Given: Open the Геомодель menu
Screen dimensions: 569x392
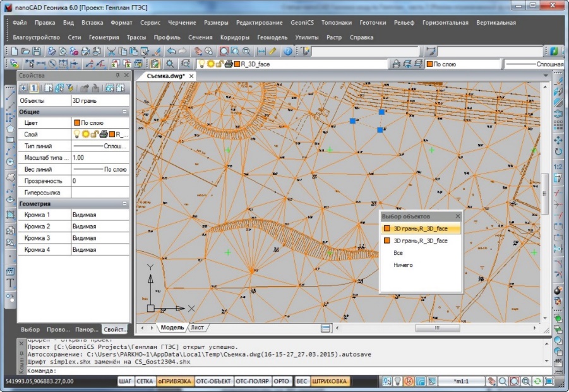Looking at the screenshot, I should pos(272,37).
